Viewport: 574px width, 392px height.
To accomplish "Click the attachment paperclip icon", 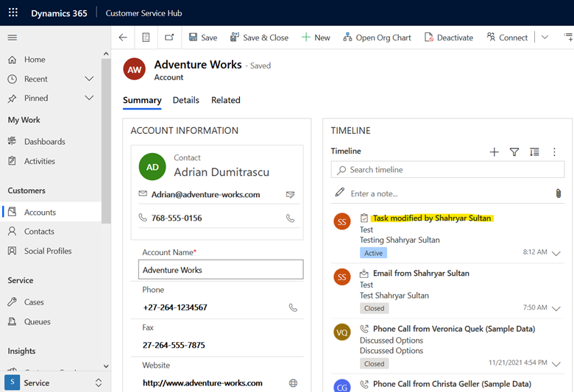I will pos(559,193).
